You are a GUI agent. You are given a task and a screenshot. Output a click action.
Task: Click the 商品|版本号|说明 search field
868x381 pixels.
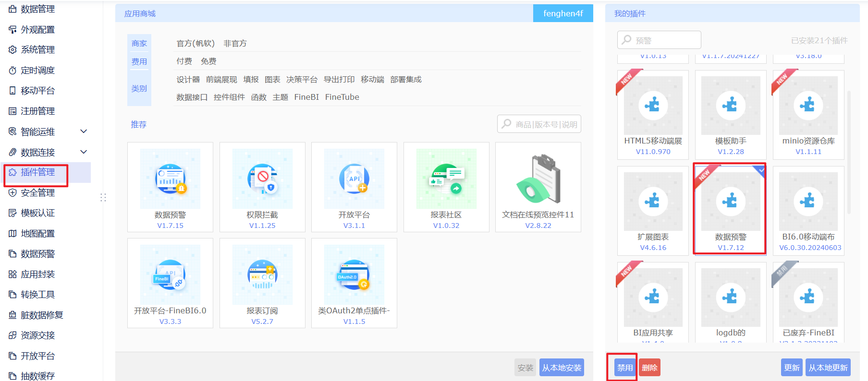click(539, 124)
